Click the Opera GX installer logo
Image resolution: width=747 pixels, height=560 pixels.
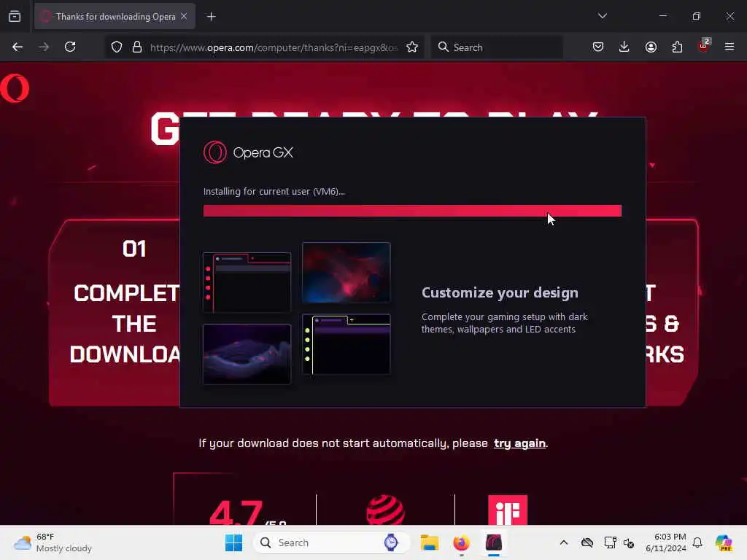click(248, 152)
